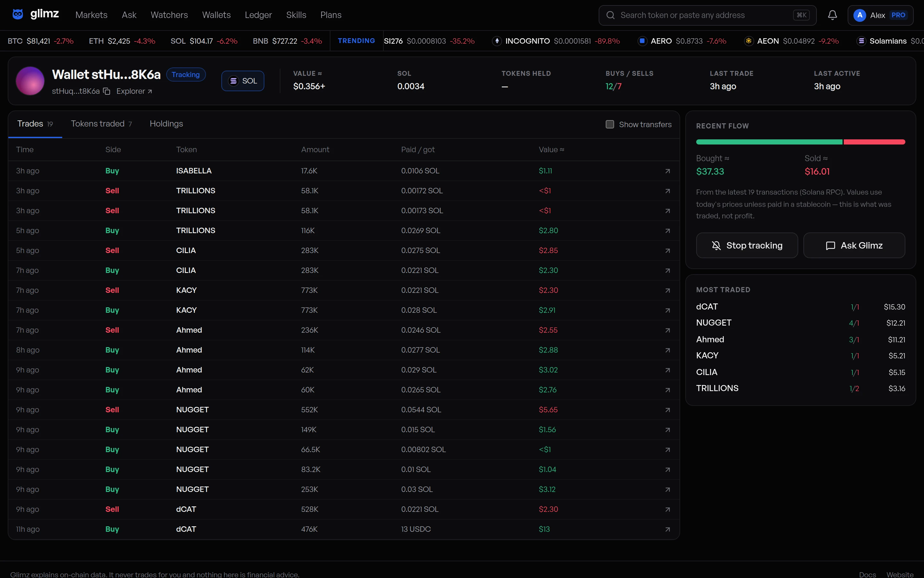Toggle the Tracking badge on wallet
Image resolution: width=924 pixels, height=578 pixels.
tap(185, 74)
